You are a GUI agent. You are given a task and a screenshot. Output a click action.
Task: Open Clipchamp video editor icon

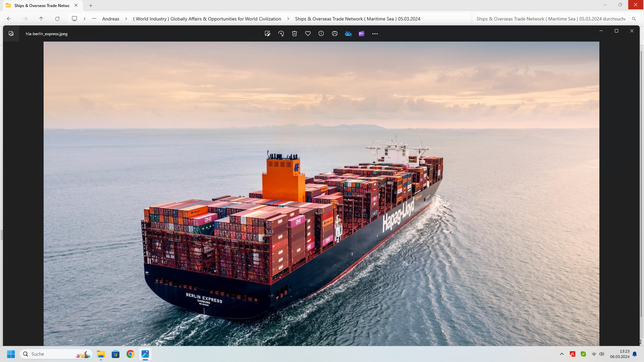[x=361, y=34]
